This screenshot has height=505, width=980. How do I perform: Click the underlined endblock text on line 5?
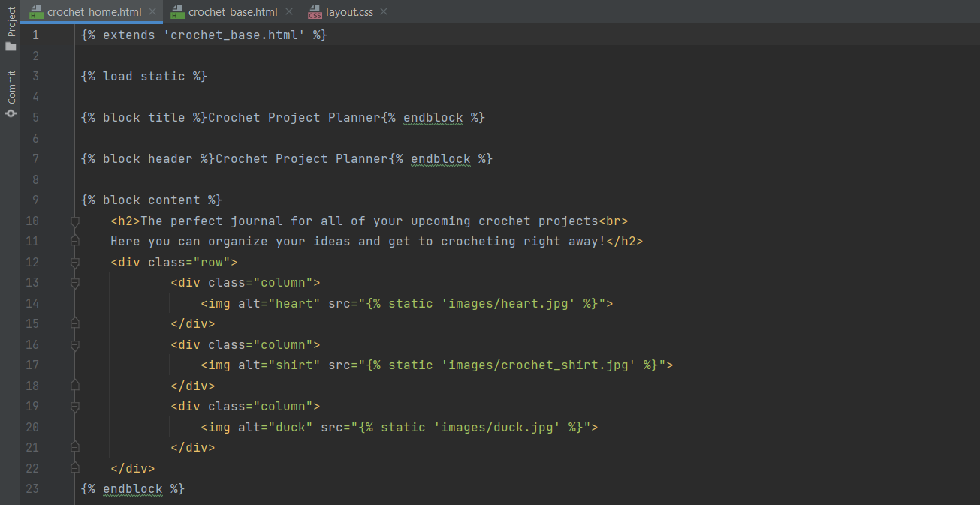(x=433, y=117)
